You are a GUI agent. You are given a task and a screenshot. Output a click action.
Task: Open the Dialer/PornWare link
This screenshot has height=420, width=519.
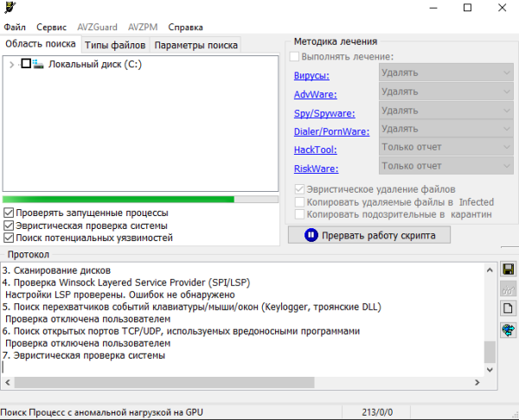click(x=331, y=131)
